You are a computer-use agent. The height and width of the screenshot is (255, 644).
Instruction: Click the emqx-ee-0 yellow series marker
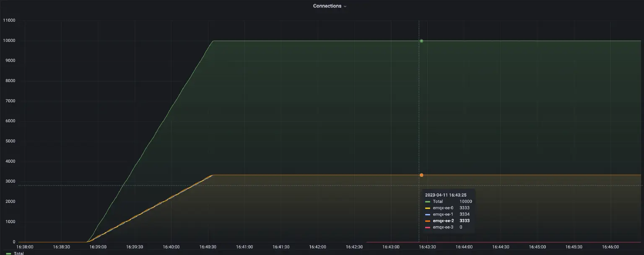point(428,208)
